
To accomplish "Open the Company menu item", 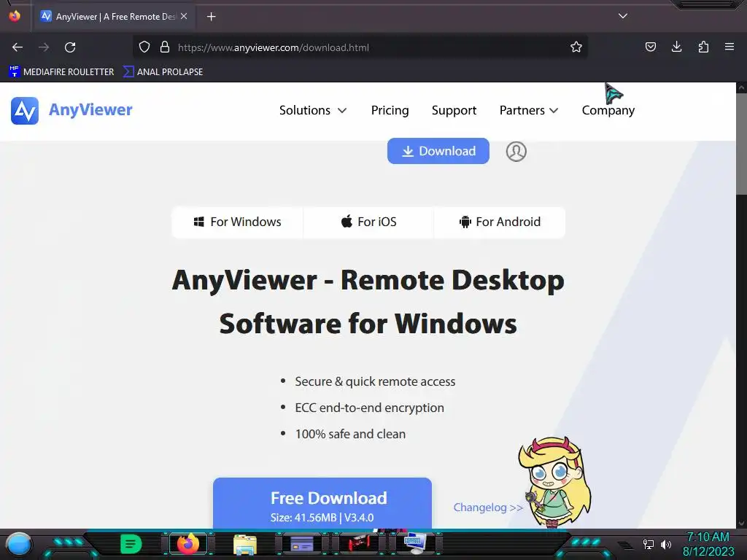I will tap(608, 111).
